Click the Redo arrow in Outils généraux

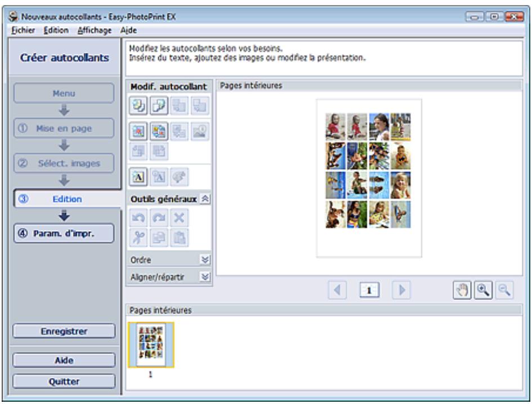pos(159,217)
